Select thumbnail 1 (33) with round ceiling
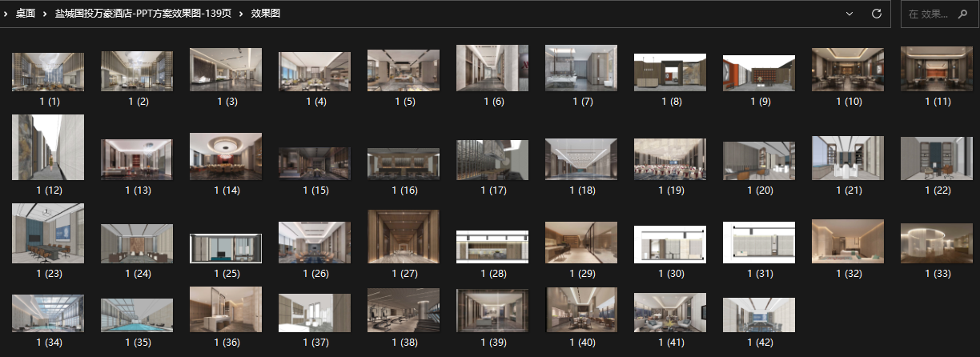Image resolution: width=980 pixels, height=357 pixels. [937, 243]
